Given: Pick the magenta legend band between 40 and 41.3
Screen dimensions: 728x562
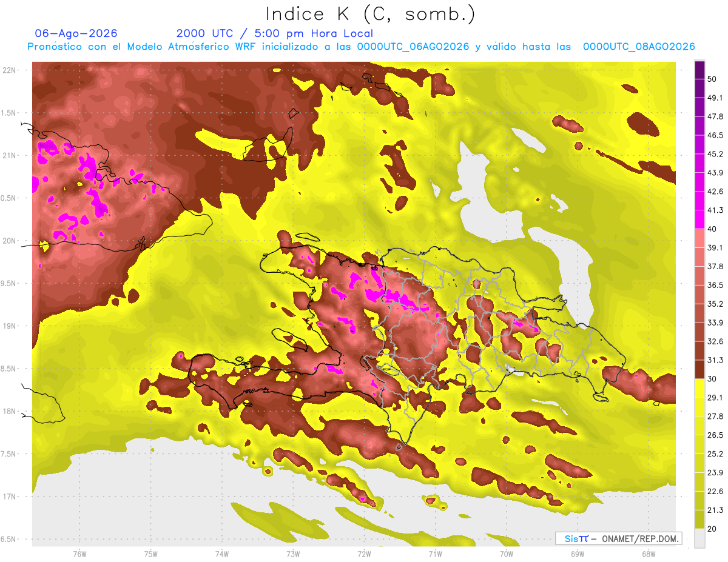Looking at the screenshot, I should pos(700,219).
